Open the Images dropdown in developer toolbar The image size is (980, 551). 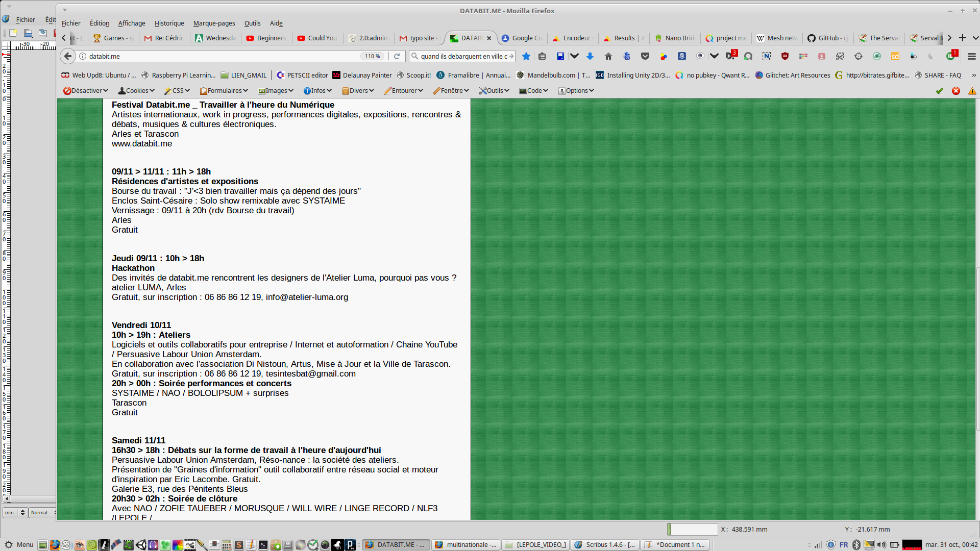276,91
